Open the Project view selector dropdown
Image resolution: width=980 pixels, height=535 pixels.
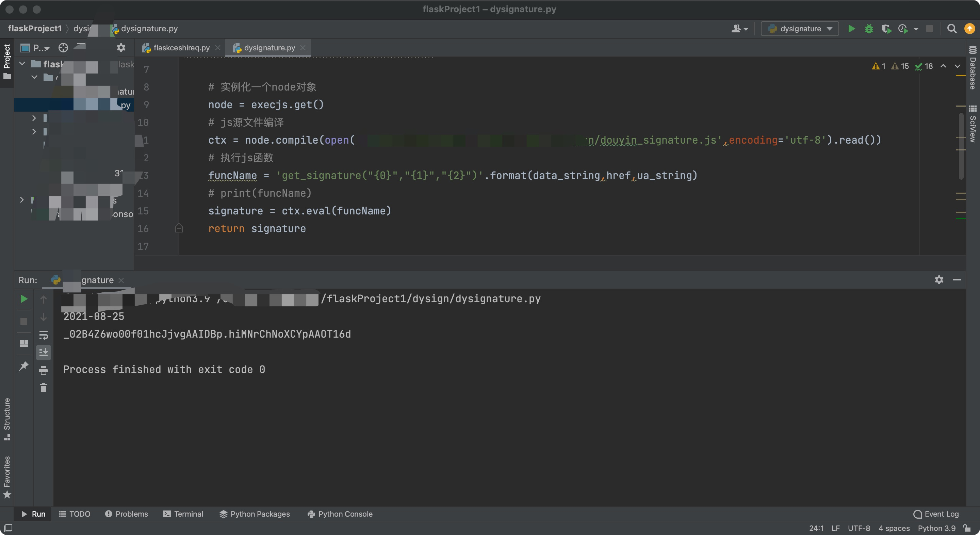click(x=35, y=48)
